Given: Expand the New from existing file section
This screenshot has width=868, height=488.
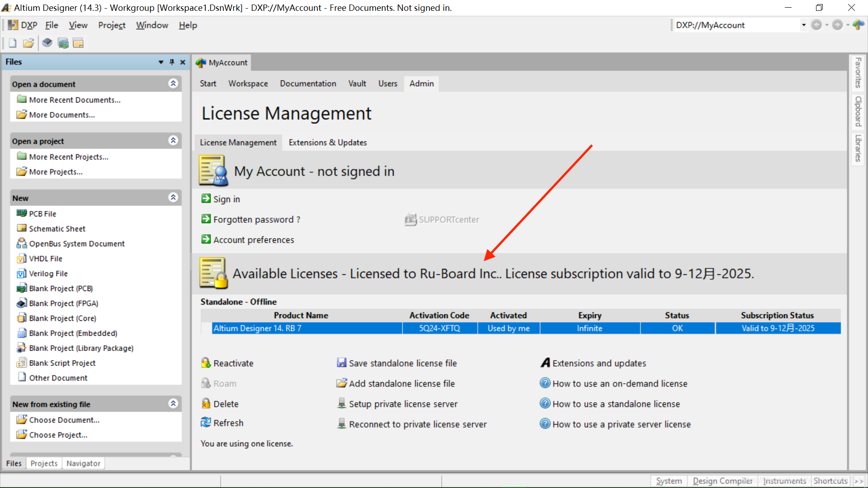Looking at the screenshot, I should click(174, 404).
